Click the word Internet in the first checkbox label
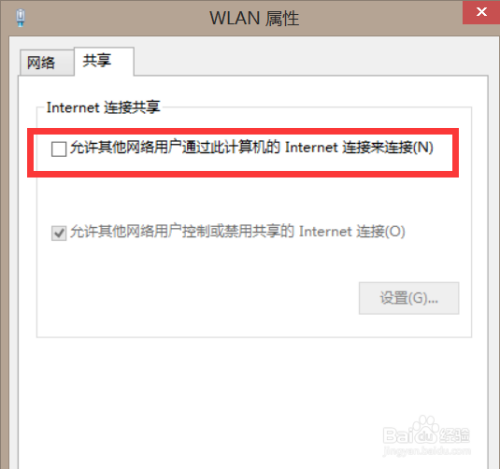The width and height of the screenshot is (500, 469). pyautogui.click(x=311, y=147)
